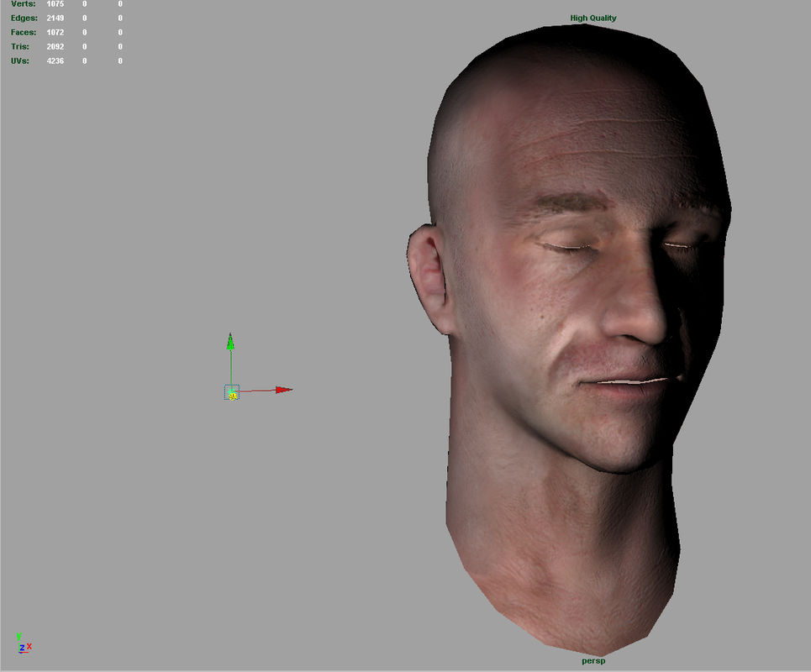This screenshot has width=811, height=672.
Task: Click the zero value beside Verts in the HUD
Action: 82,3
